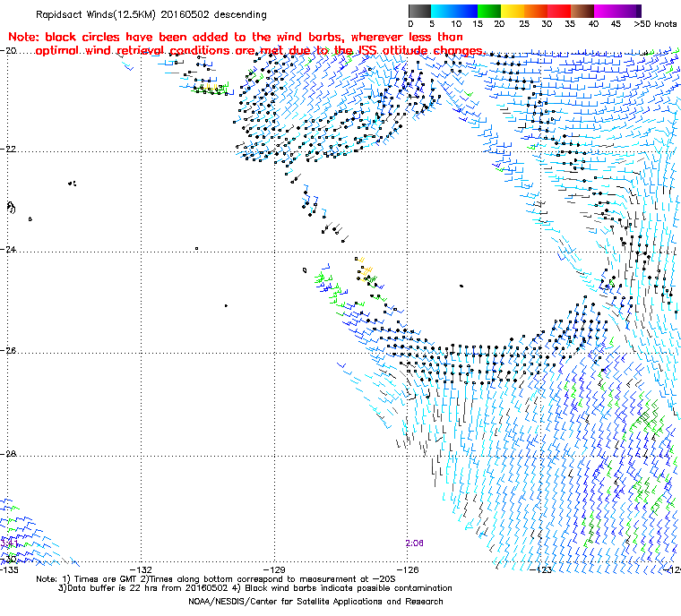Click the gray 0-5 knots legend segment

pos(419,11)
